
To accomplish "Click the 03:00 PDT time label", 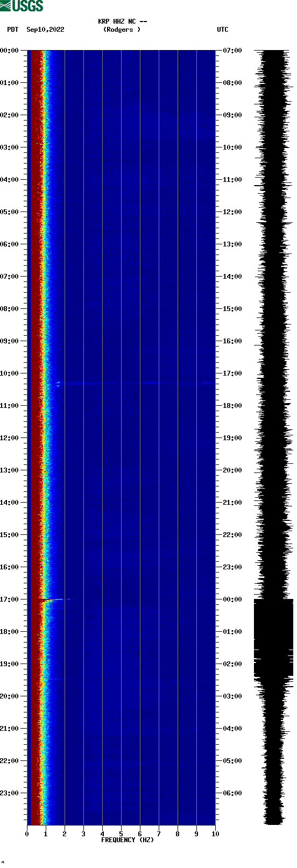I will point(9,147).
